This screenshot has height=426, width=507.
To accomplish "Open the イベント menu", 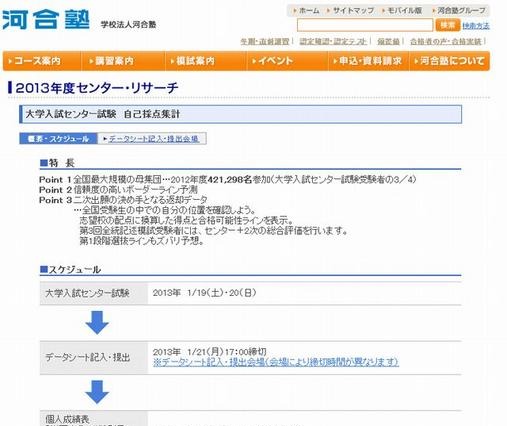I will (287, 61).
